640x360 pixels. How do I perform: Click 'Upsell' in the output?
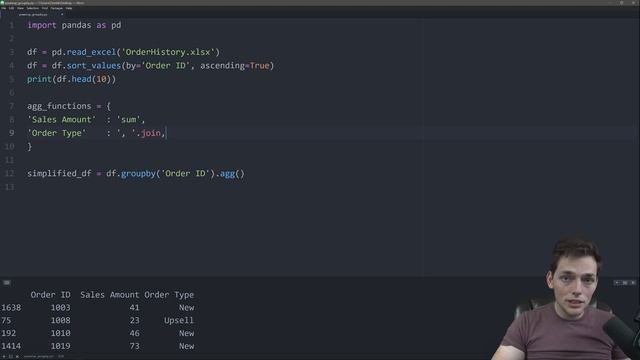click(x=179, y=320)
